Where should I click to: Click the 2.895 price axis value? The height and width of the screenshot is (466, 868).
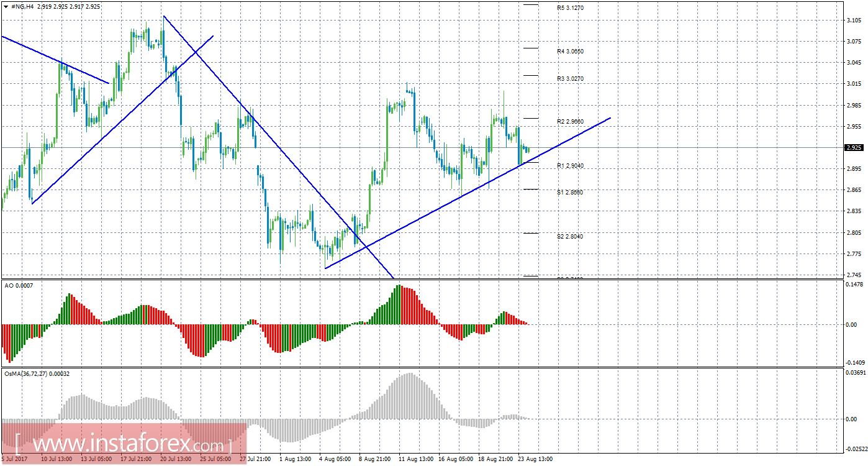(854, 169)
